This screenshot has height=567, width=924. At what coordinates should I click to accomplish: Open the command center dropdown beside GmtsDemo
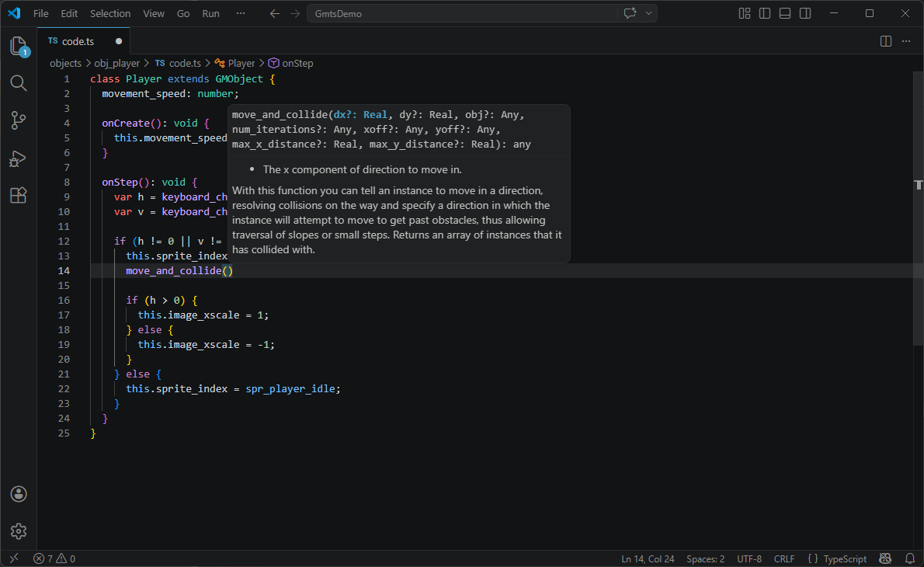click(x=649, y=13)
